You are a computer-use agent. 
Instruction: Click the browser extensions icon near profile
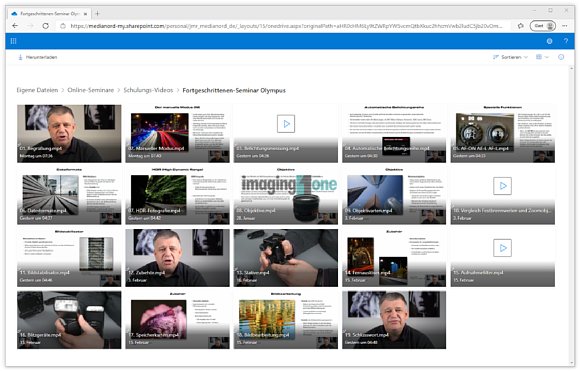point(520,26)
